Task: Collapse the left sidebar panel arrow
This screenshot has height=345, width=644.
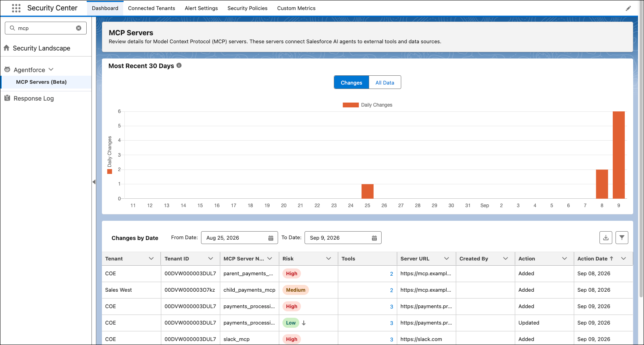Action: tap(94, 182)
